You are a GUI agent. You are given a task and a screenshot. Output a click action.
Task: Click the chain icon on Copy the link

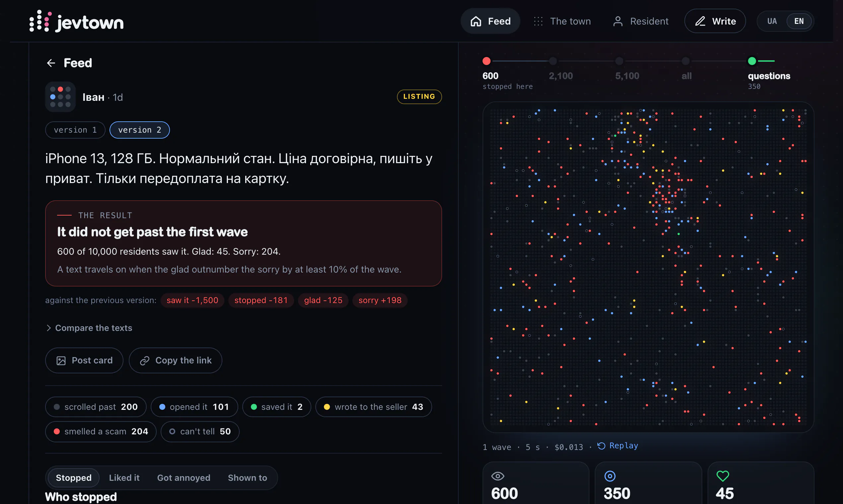(x=144, y=360)
